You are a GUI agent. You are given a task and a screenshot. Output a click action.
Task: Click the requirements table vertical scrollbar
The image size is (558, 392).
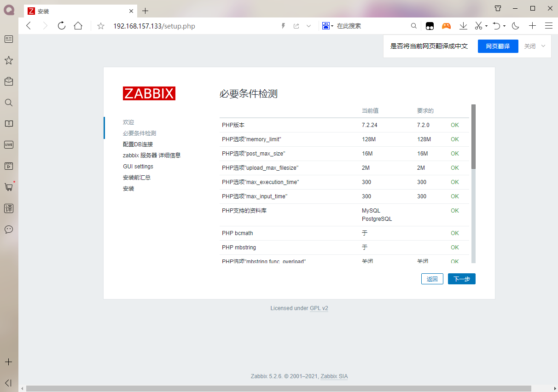(x=473, y=137)
